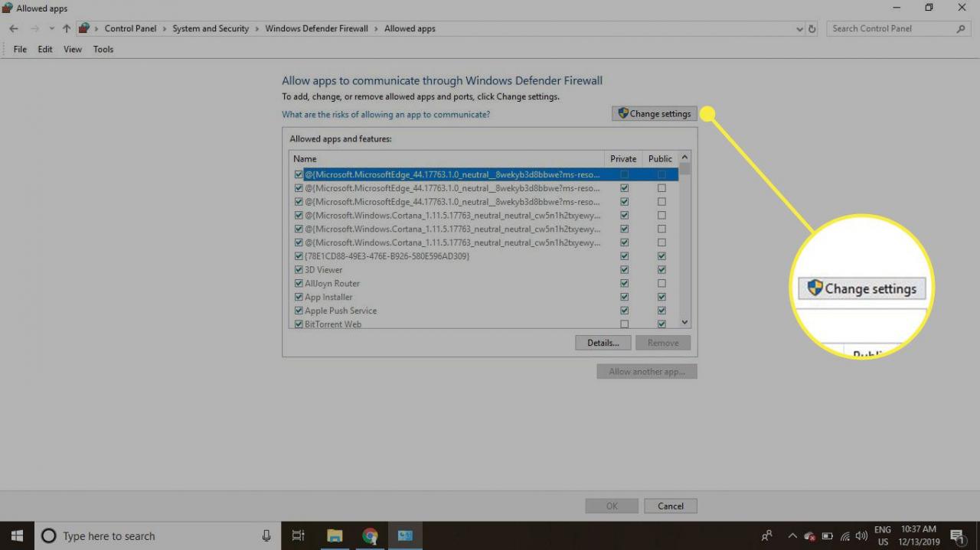The image size is (980, 550).
Task: Click the taskbar search box
Action: point(157,535)
